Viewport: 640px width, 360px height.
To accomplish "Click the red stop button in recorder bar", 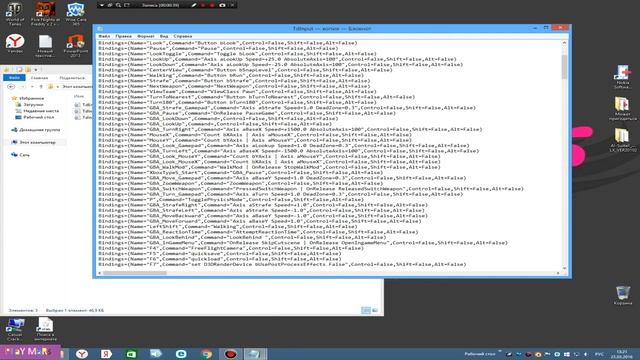I will tap(212, 5).
